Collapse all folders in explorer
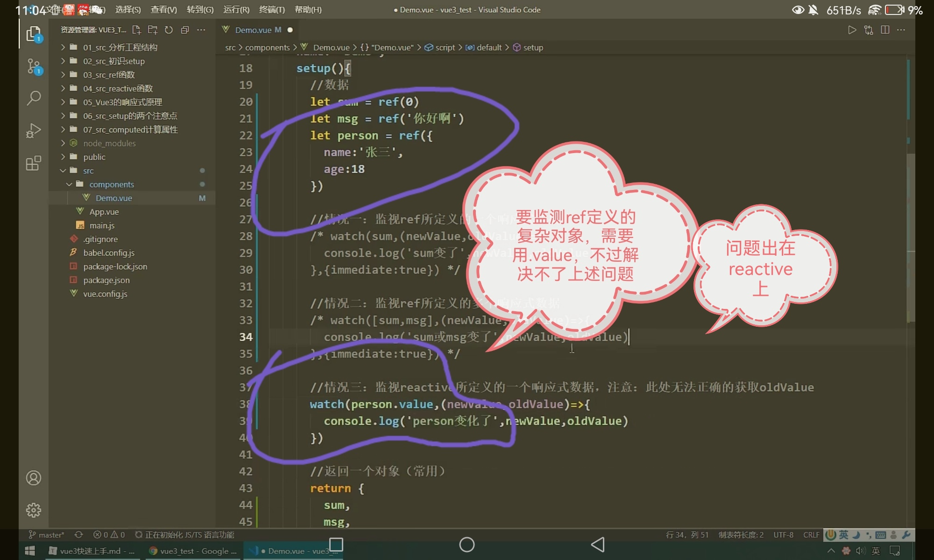This screenshot has height=560, width=934. pyautogui.click(x=185, y=30)
